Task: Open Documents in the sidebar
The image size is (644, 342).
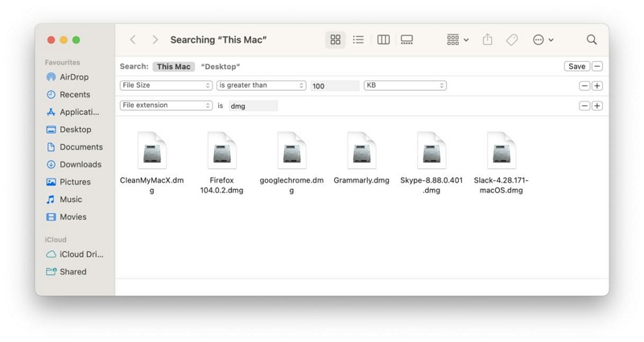Action: [75, 147]
